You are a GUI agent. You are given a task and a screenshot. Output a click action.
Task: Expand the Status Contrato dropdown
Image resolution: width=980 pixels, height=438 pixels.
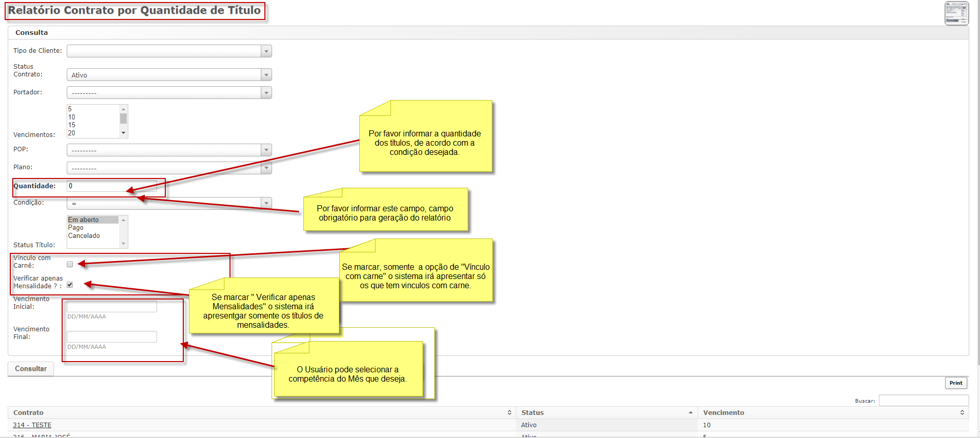click(x=169, y=75)
